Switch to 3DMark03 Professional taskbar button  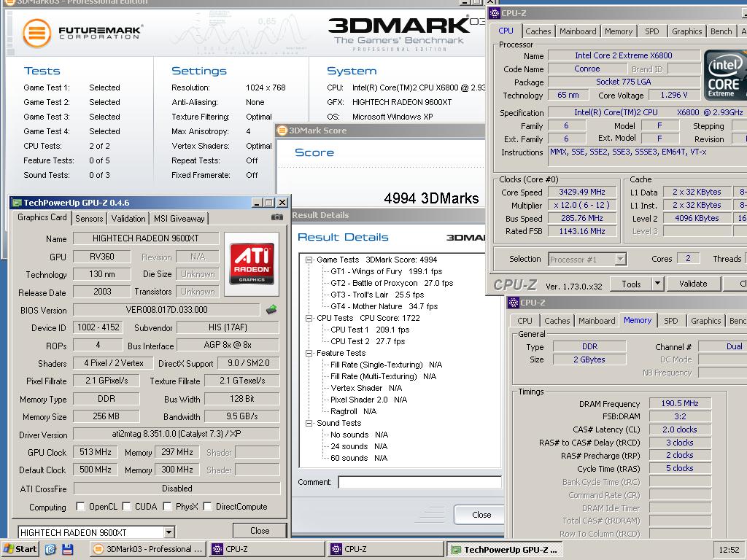(148, 549)
